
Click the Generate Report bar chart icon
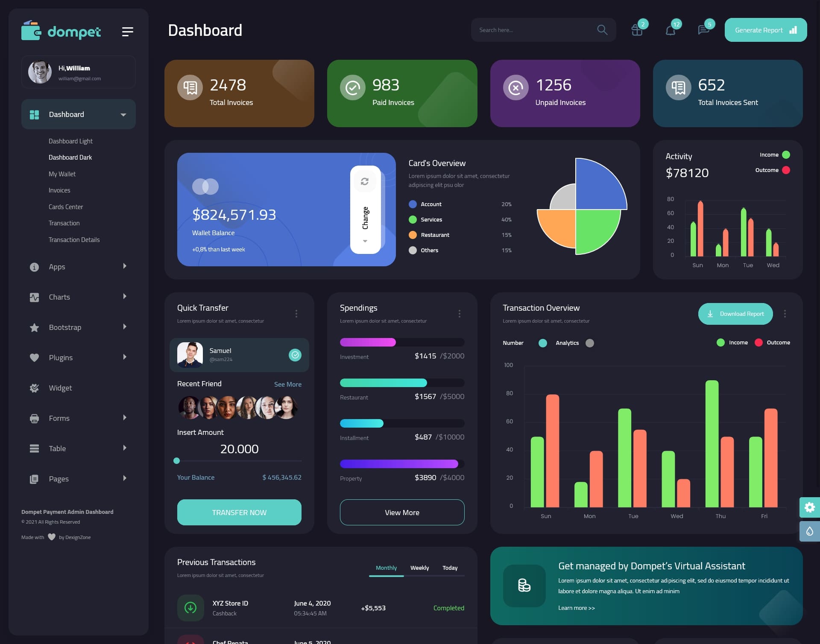[x=793, y=30]
